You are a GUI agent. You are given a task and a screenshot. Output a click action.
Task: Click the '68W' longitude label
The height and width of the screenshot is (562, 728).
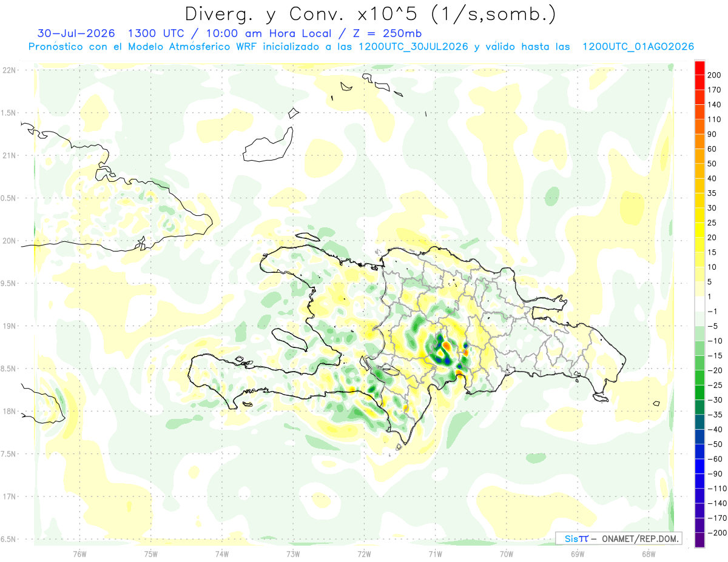pos(648,554)
